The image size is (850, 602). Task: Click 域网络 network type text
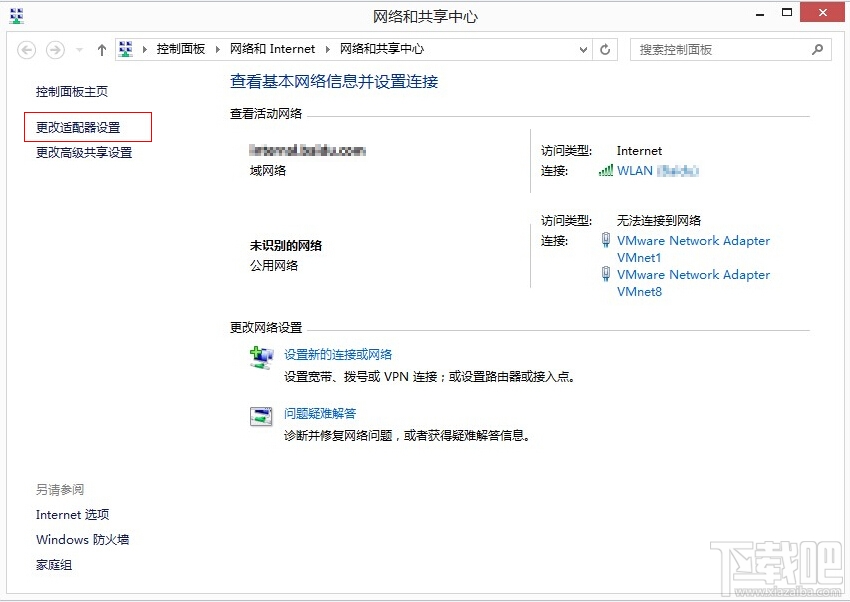click(268, 171)
